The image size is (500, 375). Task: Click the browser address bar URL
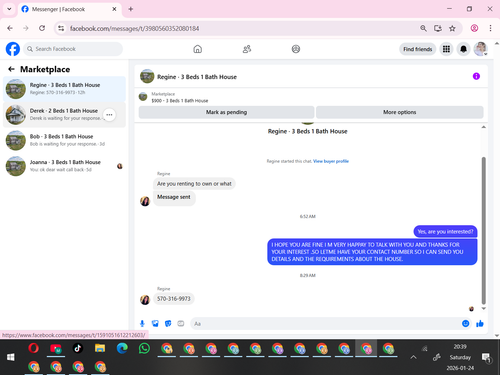coord(134,28)
